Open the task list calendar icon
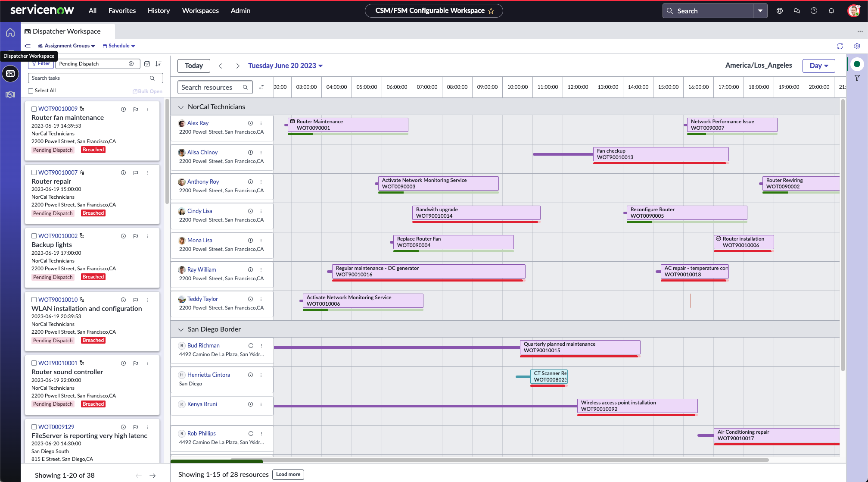 click(x=147, y=64)
